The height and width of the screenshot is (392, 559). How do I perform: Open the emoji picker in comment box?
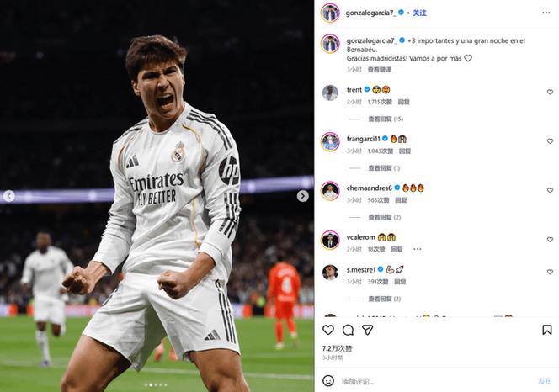pyautogui.click(x=328, y=380)
